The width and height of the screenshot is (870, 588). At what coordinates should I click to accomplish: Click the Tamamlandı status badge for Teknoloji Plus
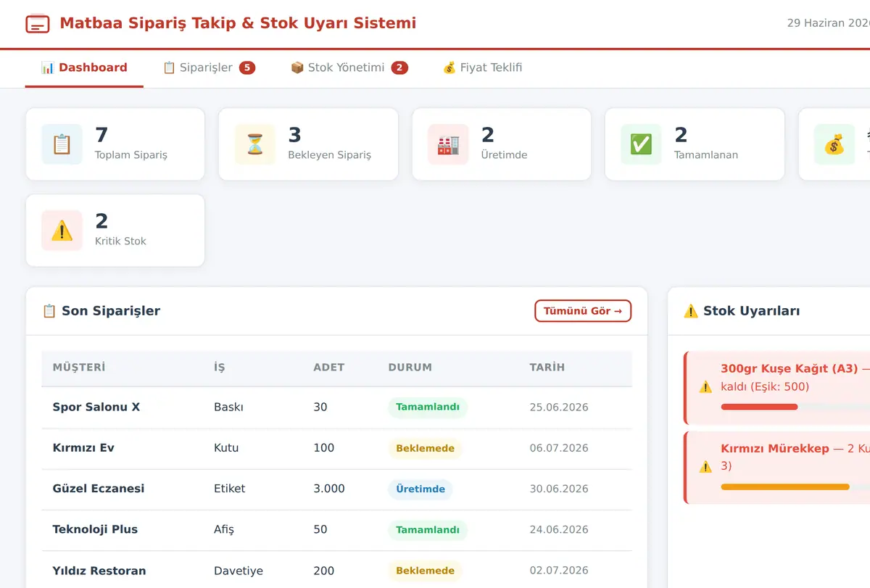coord(428,529)
